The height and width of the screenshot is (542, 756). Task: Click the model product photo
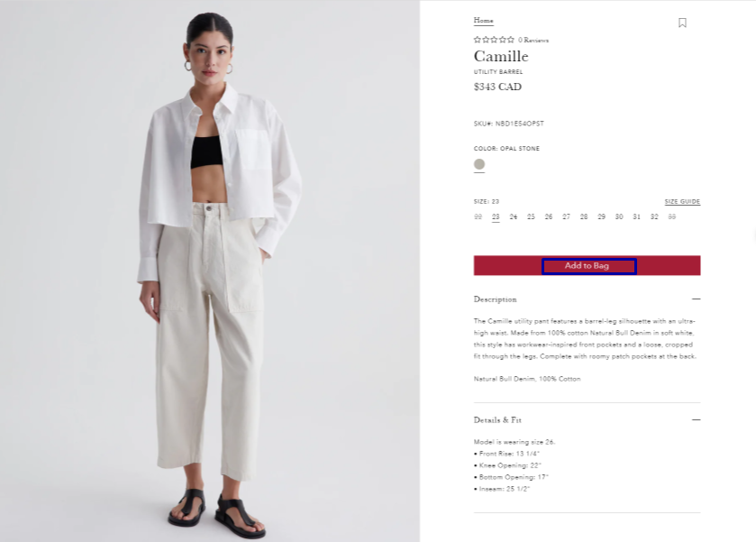click(x=210, y=271)
